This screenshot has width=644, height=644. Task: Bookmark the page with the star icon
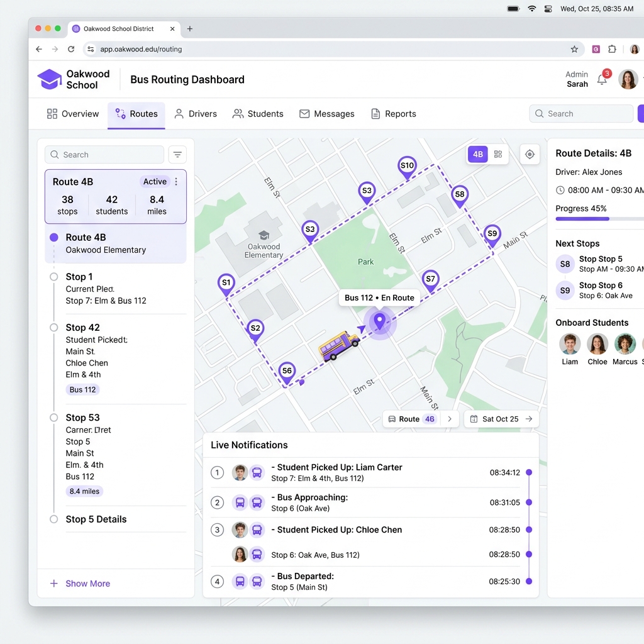click(574, 49)
